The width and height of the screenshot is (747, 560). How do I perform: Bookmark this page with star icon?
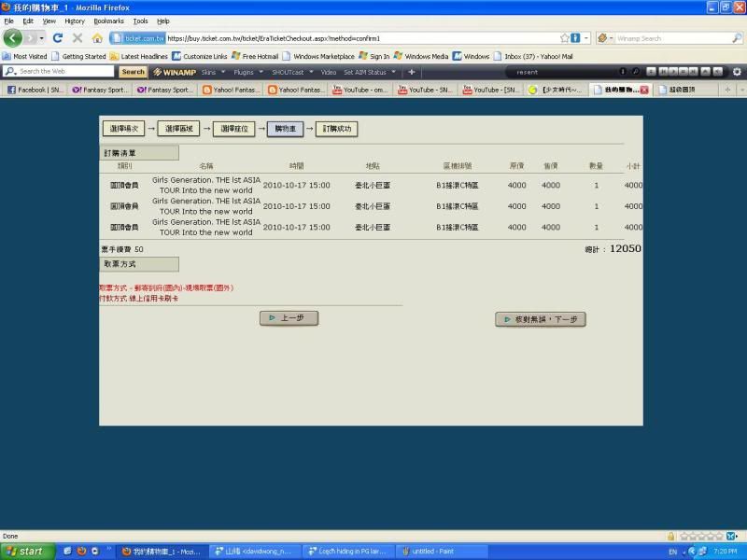coord(564,38)
